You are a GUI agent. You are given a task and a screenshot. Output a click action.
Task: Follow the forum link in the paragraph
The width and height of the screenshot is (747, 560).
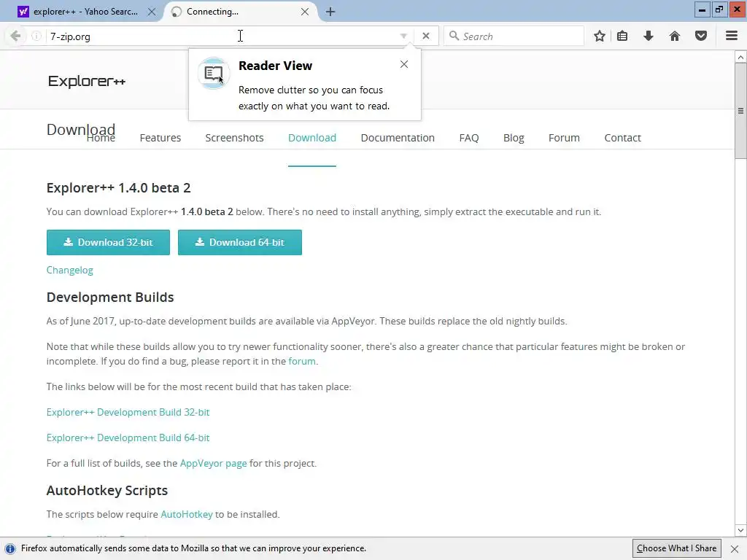(x=302, y=362)
